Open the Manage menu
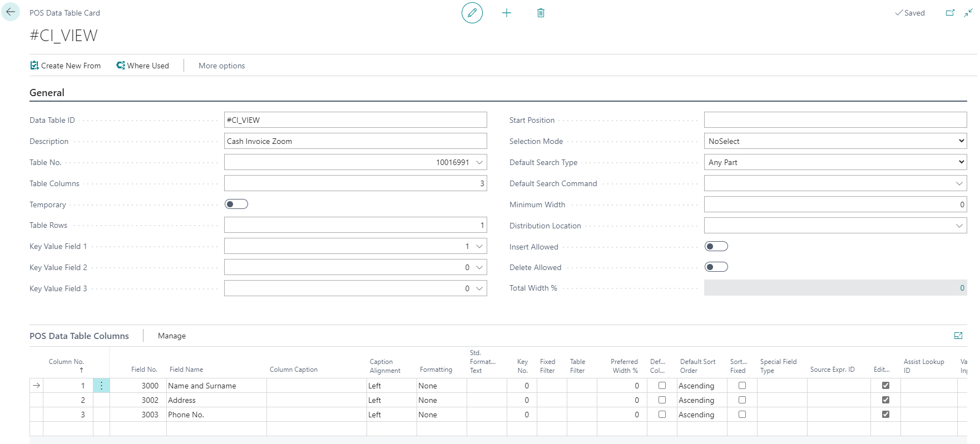Viewport: 980px width, 444px height. pyautogui.click(x=171, y=336)
